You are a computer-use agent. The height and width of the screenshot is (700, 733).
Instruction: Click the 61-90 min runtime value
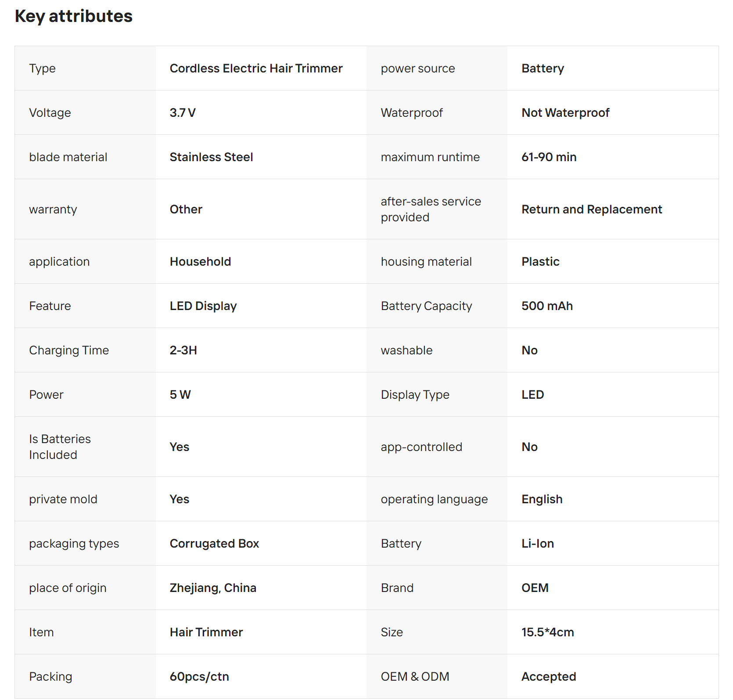(x=549, y=157)
